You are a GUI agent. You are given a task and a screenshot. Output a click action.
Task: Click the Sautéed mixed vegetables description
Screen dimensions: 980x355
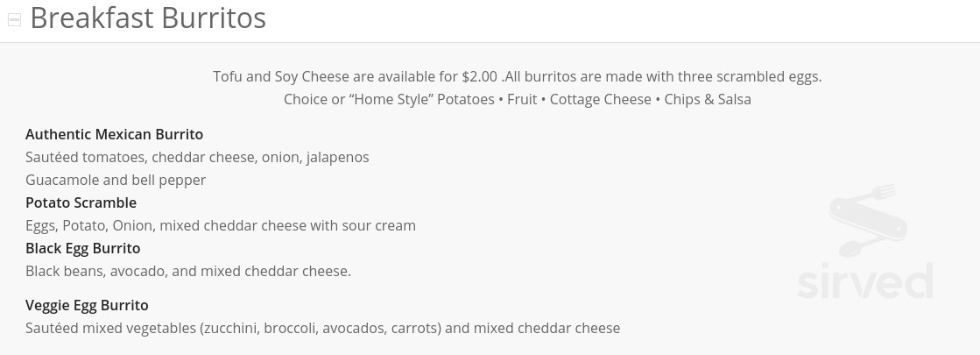click(x=322, y=328)
